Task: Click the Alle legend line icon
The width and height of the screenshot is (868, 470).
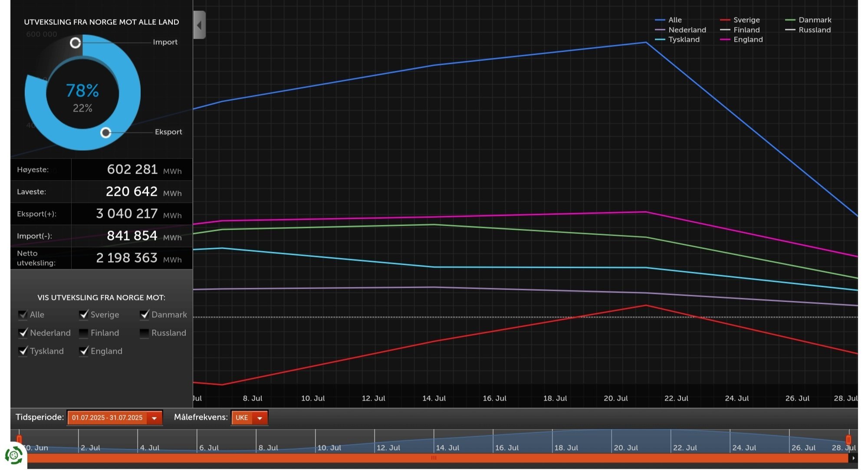Action: 660,20
